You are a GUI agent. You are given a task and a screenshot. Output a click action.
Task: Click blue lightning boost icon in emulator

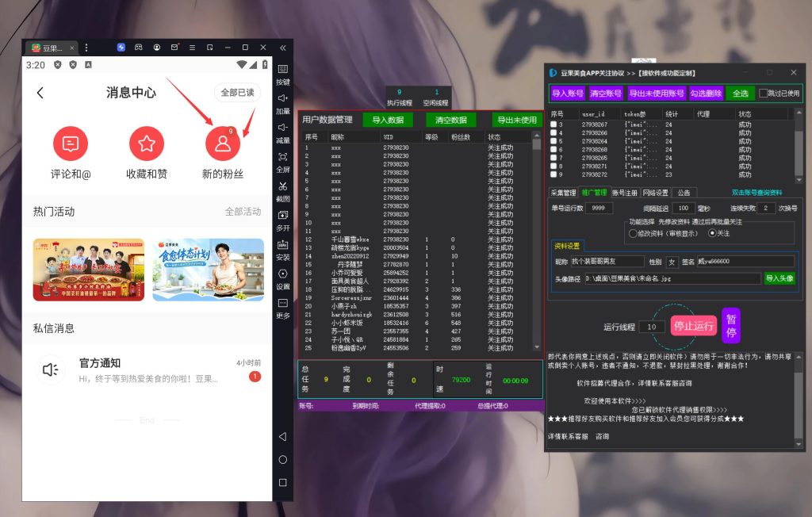pos(121,47)
